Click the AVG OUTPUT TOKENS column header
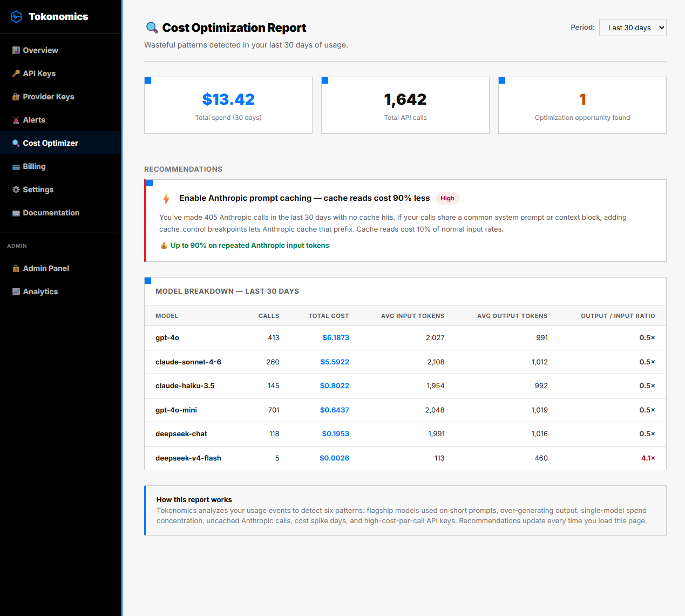Viewport: 685px width, 616px height. point(512,316)
